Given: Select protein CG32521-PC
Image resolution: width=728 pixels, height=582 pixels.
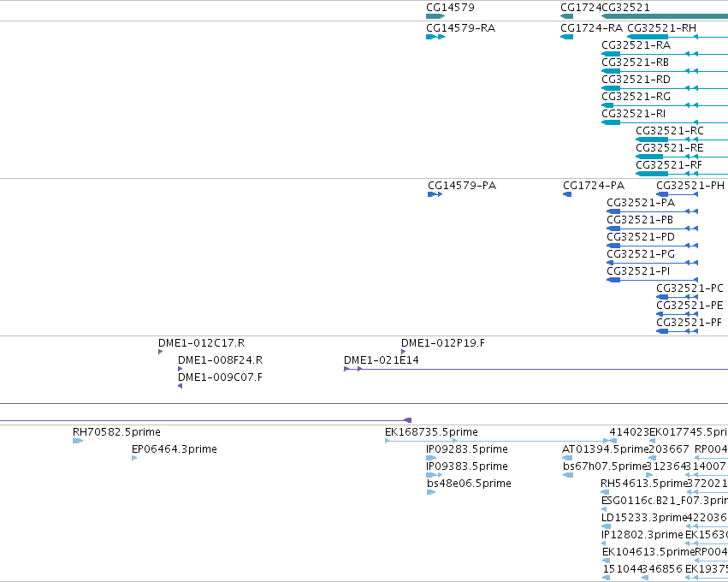Looking at the screenshot, I should (690, 289).
